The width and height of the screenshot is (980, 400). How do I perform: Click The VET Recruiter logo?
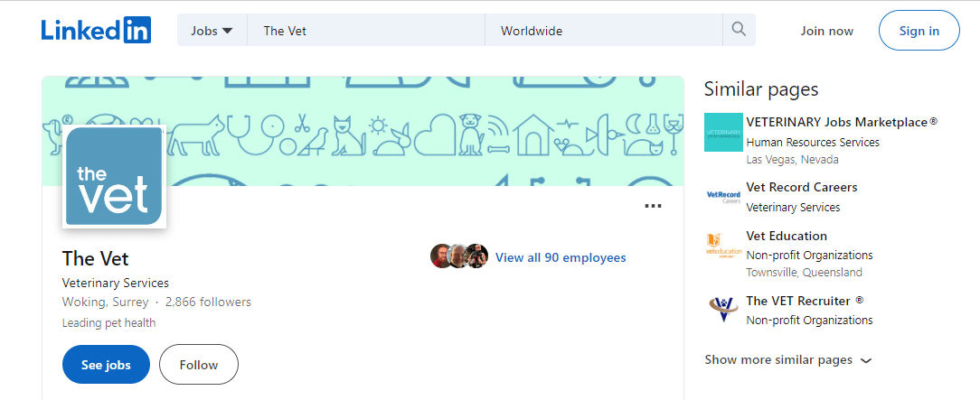[723, 311]
